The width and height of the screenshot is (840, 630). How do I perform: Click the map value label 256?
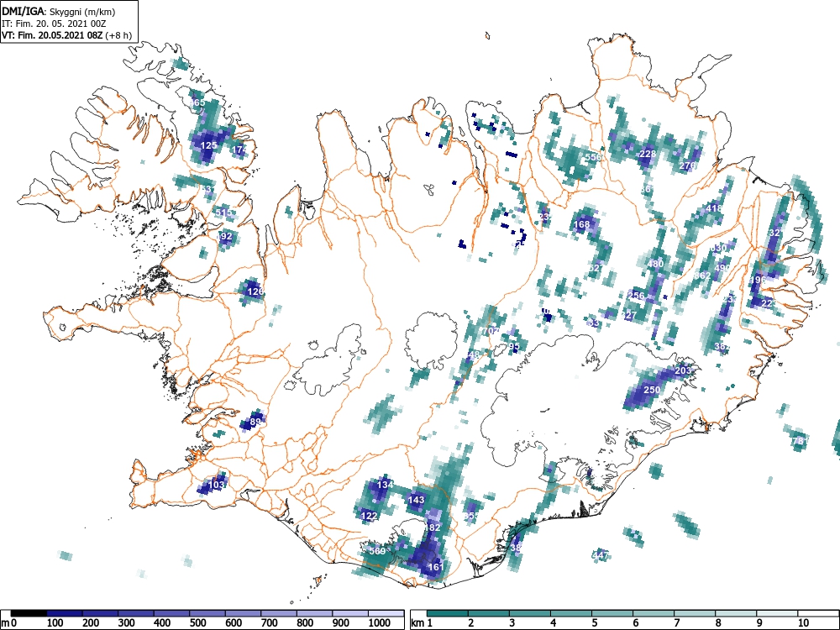(636, 296)
